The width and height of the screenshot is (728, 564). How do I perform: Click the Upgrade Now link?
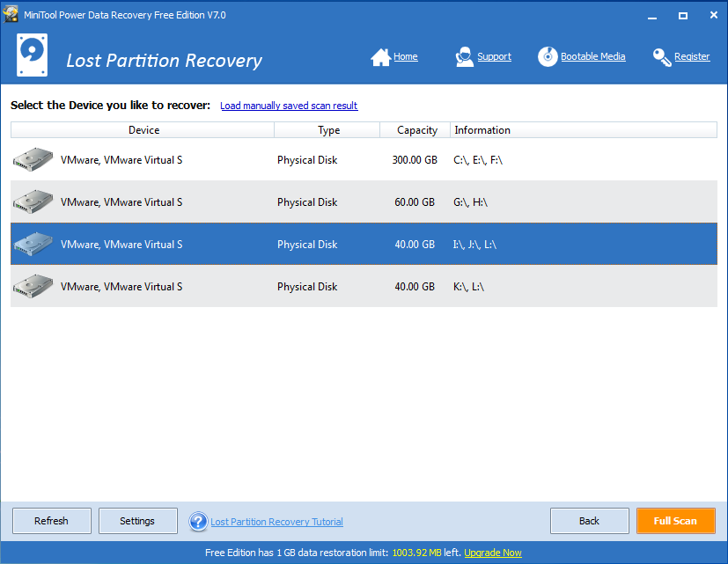[x=493, y=553]
